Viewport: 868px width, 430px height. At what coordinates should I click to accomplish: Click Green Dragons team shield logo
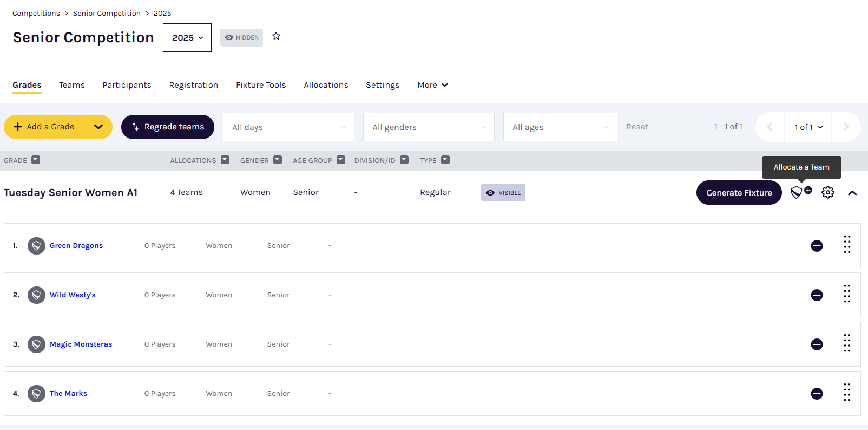[36, 246]
